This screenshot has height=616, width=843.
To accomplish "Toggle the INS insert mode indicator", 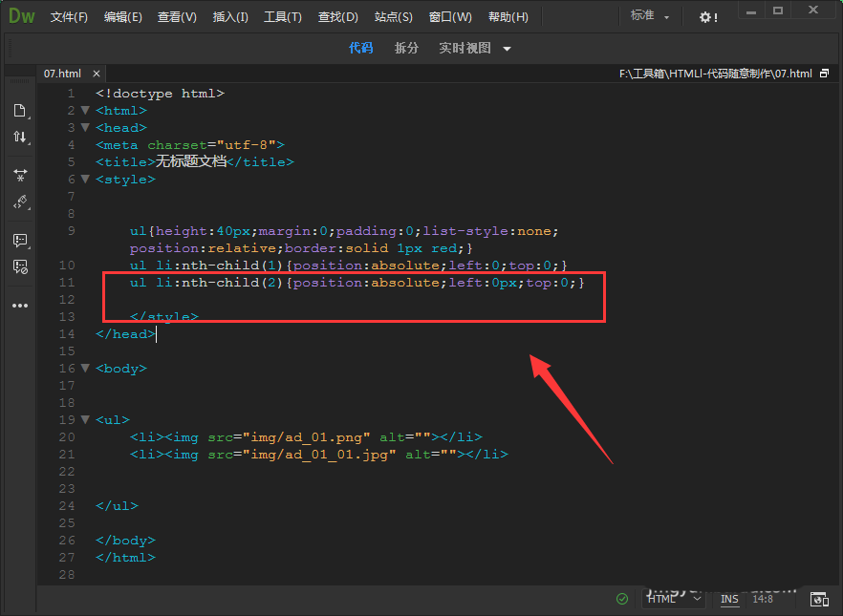I will [729, 599].
